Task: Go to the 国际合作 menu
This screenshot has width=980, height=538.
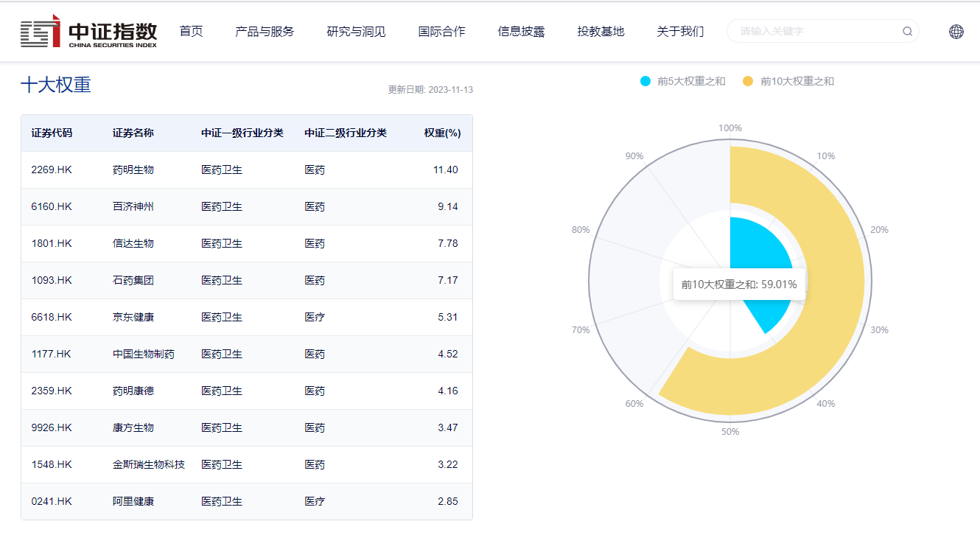Action: click(441, 32)
